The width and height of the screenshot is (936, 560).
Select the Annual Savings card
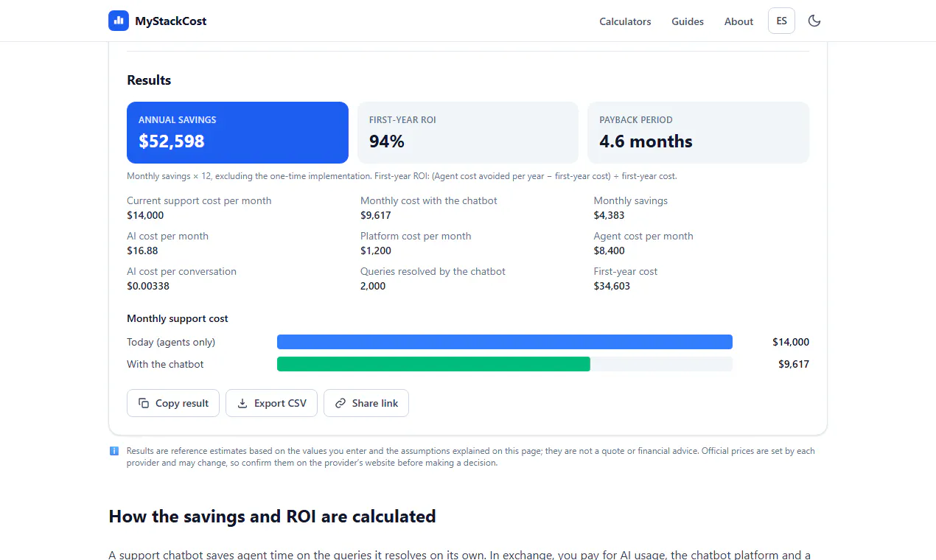(x=237, y=133)
